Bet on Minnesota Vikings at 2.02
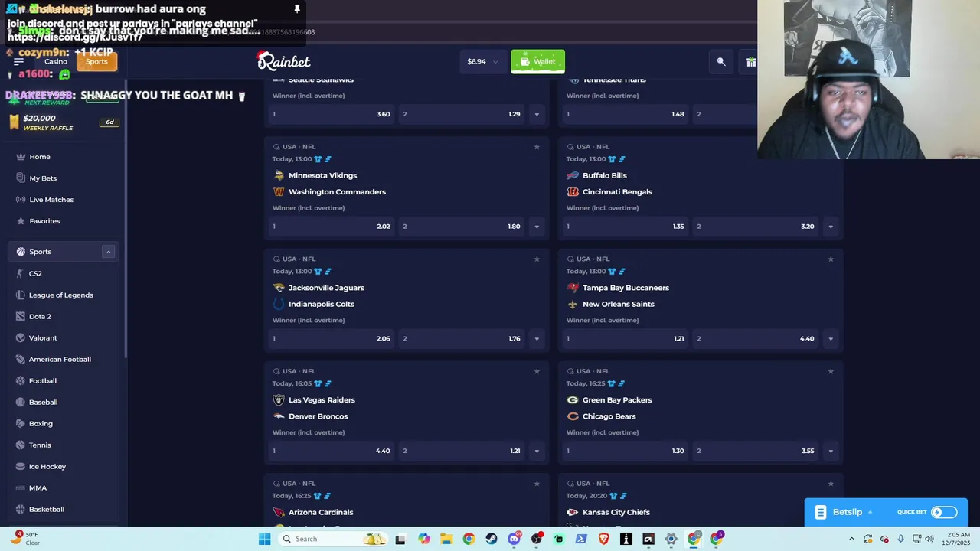 (x=331, y=227)
